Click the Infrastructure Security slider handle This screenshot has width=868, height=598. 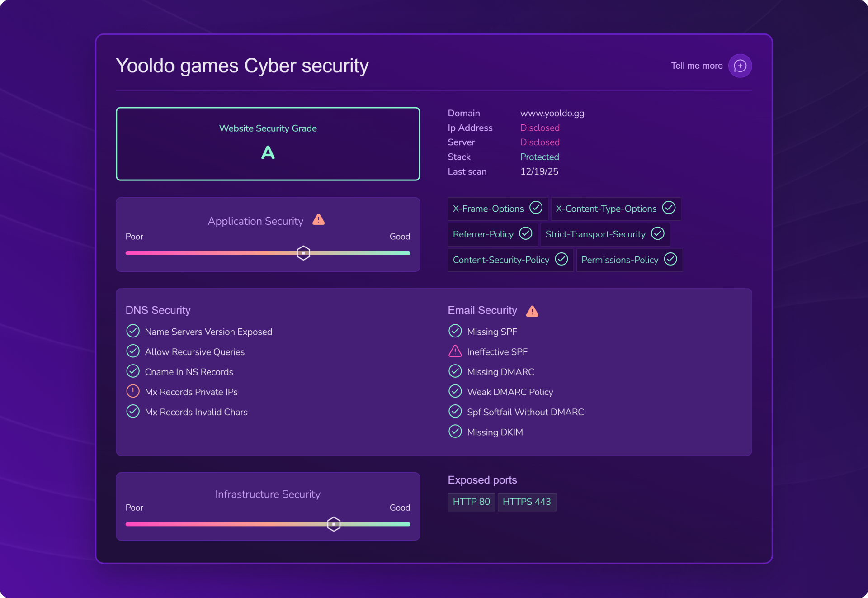tap(334, 524)
